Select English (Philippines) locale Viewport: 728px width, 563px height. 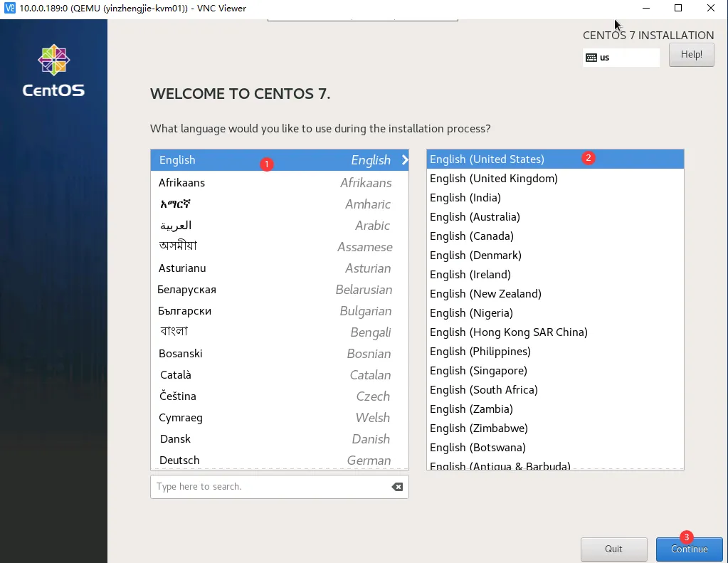555,351
